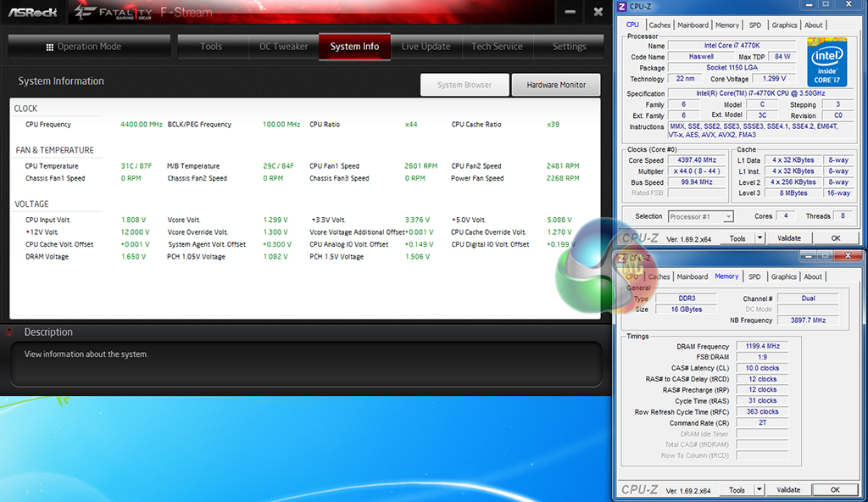Click OK in top CPU-Z window
Viewport: 868px width, 502px height.
coord(835,238)
